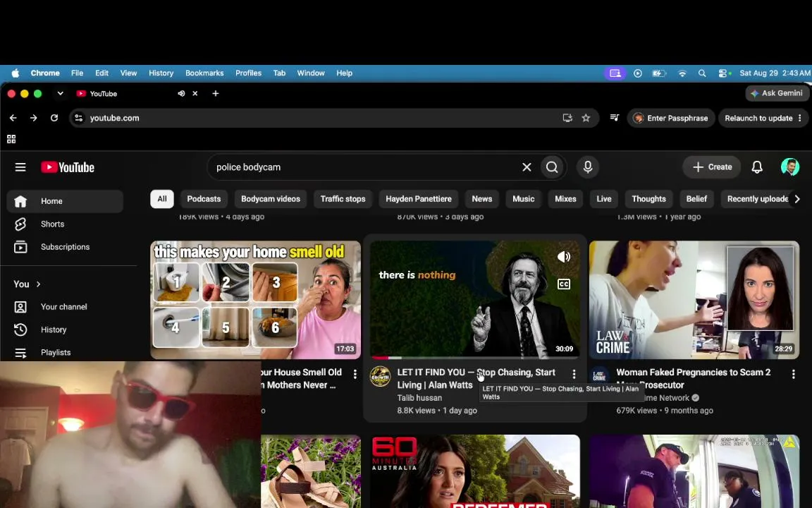Click the Enter Passphrase profile button
812x508 pixels.
(x=670, y=119)
